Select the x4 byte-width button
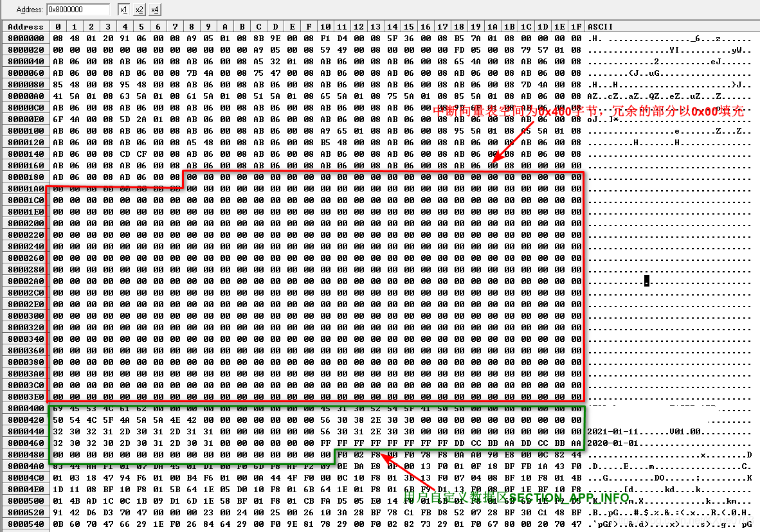760x532 pixels. pos(154,9)
